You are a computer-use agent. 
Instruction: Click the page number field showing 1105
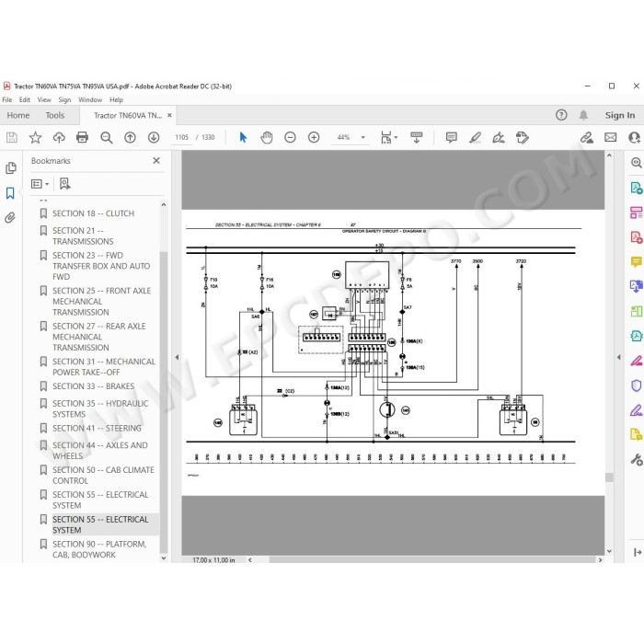tap(181, 137)
